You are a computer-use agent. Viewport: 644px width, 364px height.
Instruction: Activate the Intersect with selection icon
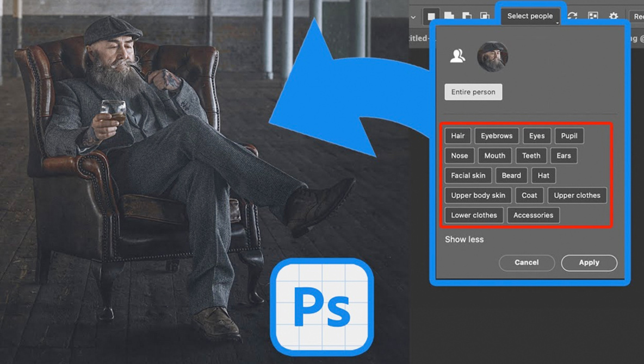coord(485,16)
